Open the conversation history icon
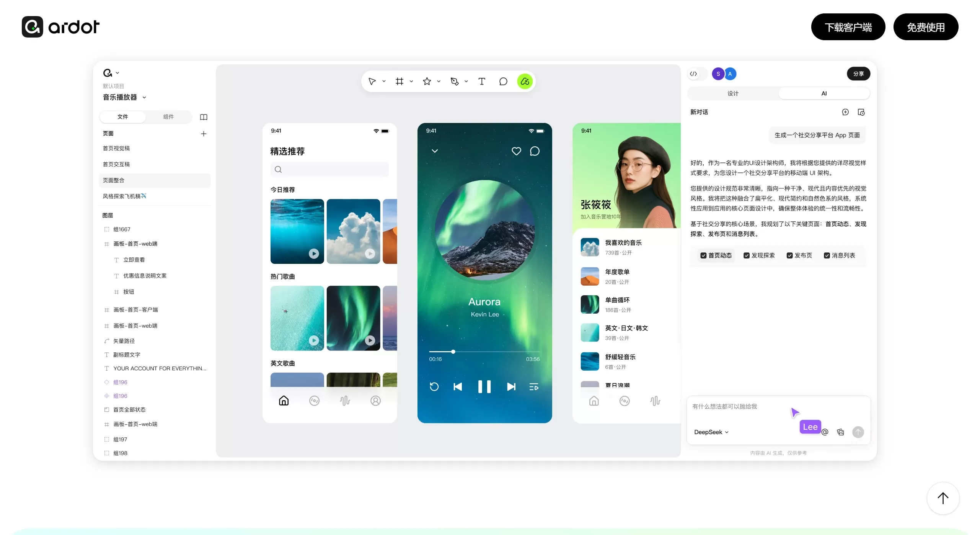The height and width of the screenshot is (535, 980). 861,112
